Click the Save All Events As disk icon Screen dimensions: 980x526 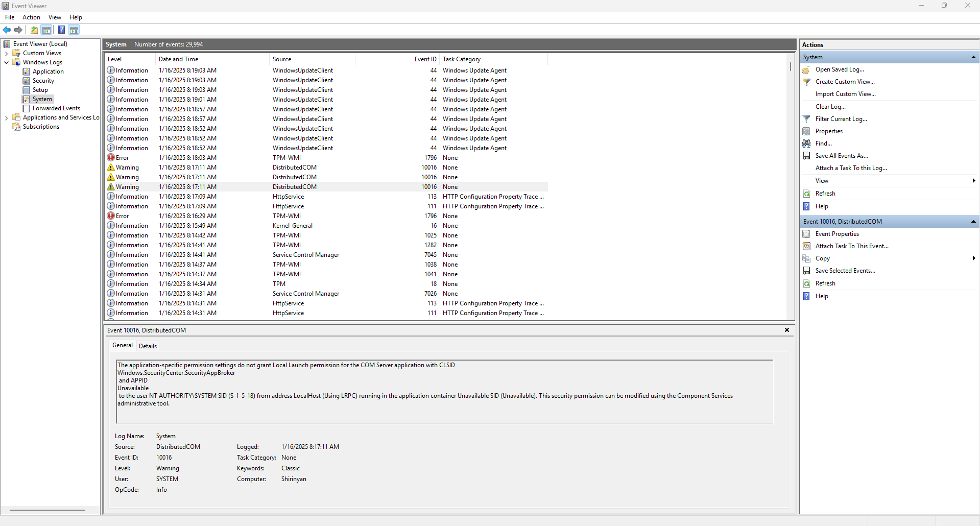point(806,156)
